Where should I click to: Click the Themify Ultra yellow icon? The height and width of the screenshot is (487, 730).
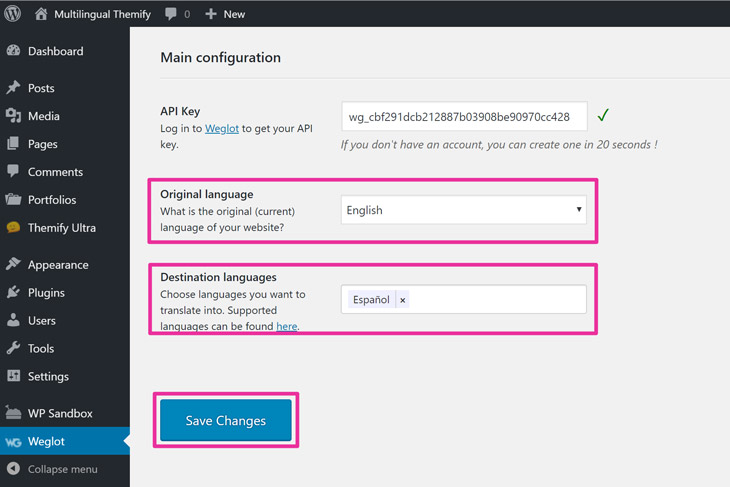click(x=14, y=227)
